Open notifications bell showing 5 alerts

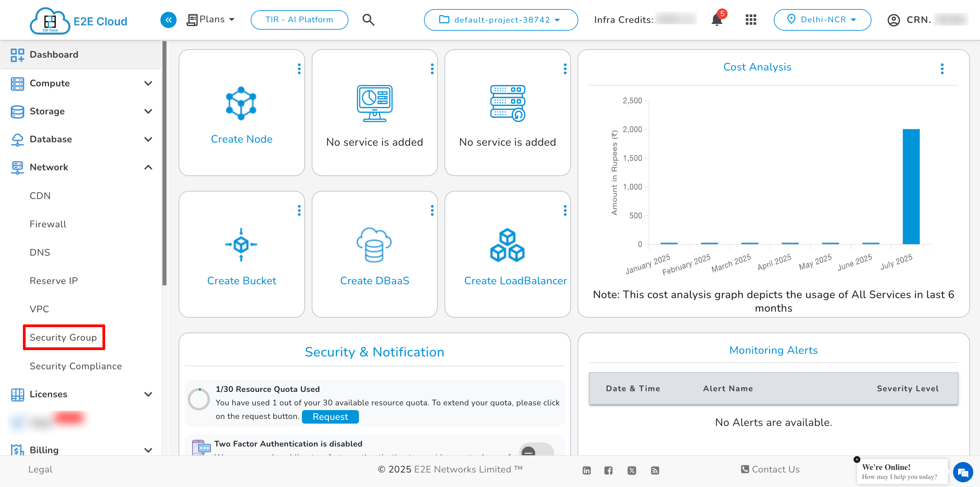pyautogui.click(x=716, y=20)
